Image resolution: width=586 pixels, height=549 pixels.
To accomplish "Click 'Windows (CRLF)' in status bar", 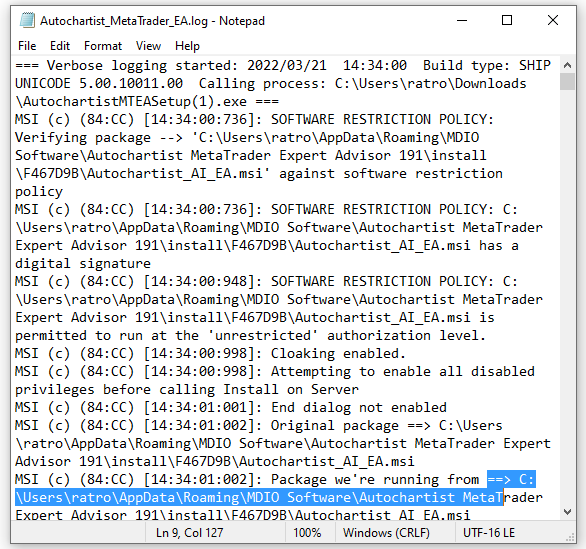I will [386, 533].
